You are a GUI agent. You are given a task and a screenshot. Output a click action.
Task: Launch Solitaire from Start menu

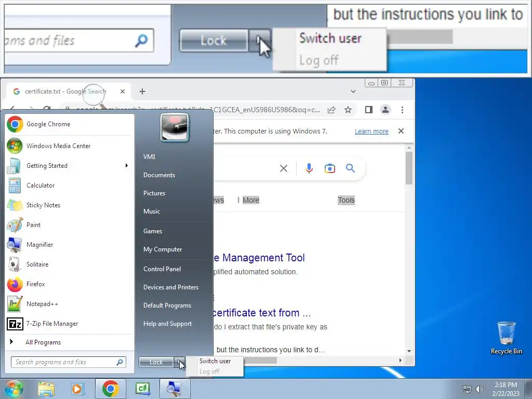tap(69, 264)
